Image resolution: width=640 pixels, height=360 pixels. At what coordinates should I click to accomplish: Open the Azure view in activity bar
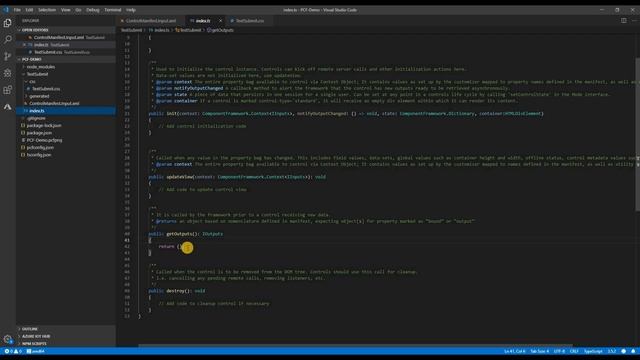(x=7, y=107)
